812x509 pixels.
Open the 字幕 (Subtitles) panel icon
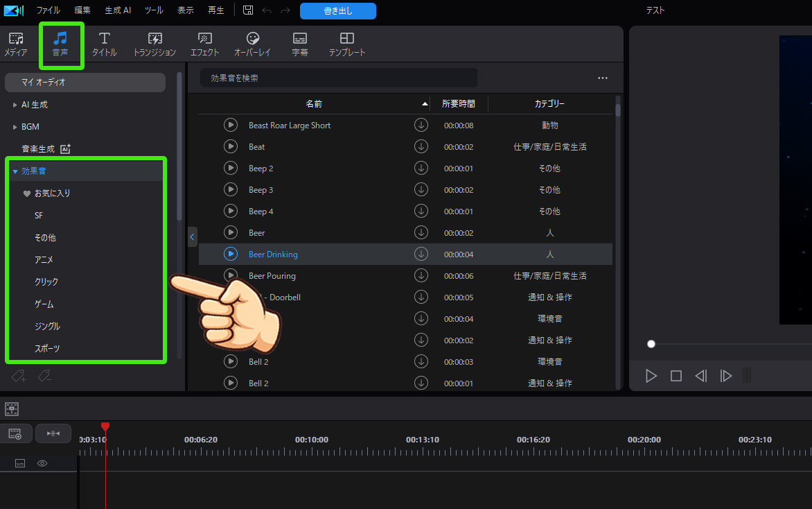[299, 44]
